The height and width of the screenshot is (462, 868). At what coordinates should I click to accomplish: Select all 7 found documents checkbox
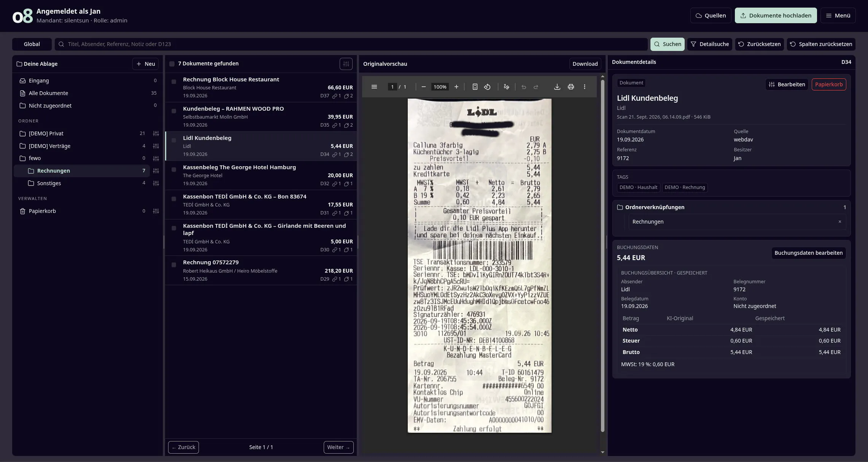[x=172, y=64]
